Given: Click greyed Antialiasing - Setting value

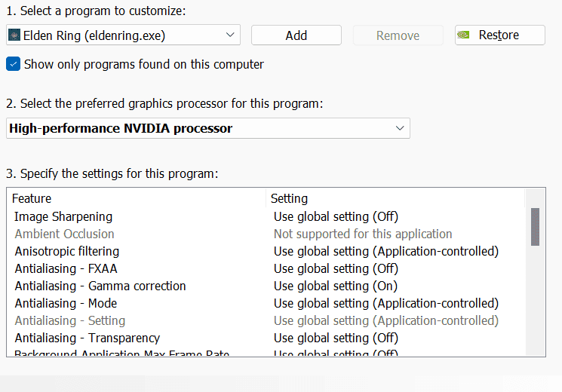Looking at the screenshot, I should [x=386, y=320].
